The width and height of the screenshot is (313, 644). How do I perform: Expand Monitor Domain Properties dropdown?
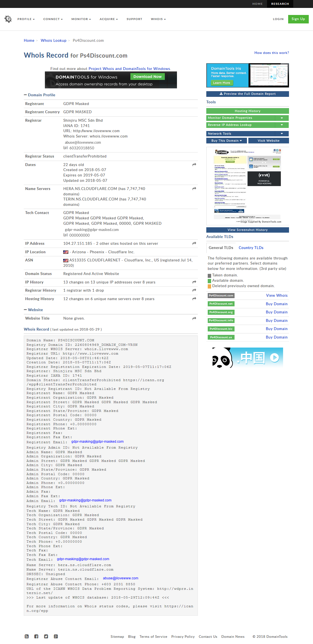(x=282, y=118)
